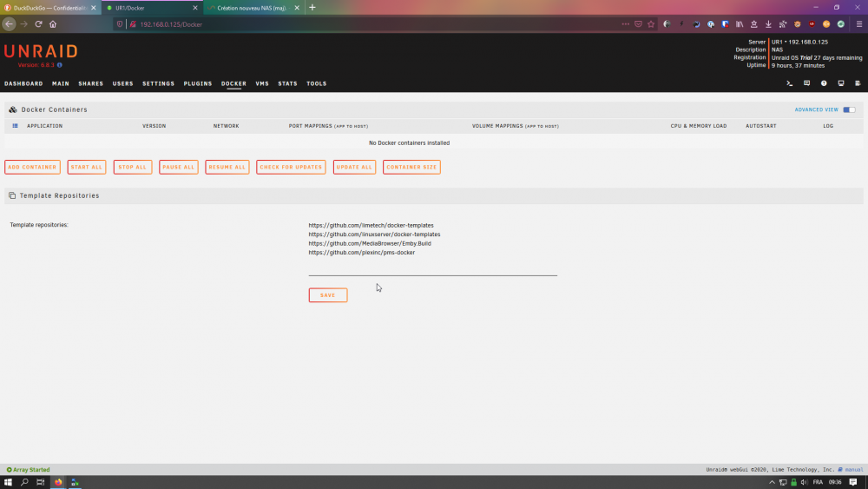The height and width of the screenshot is (489, 868).
Task: Open Windows taskbar search
Action: point(24,482)
